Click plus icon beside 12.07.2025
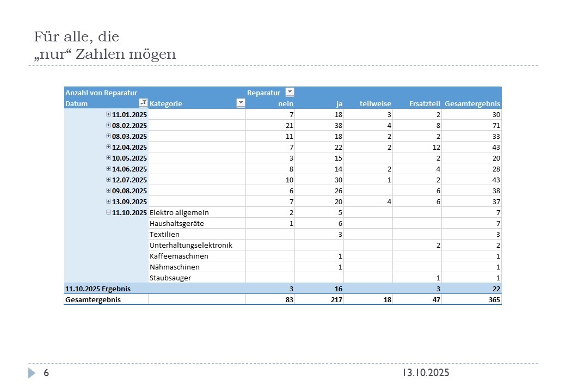This screenshot has width=566, height=392. point(109,180)
